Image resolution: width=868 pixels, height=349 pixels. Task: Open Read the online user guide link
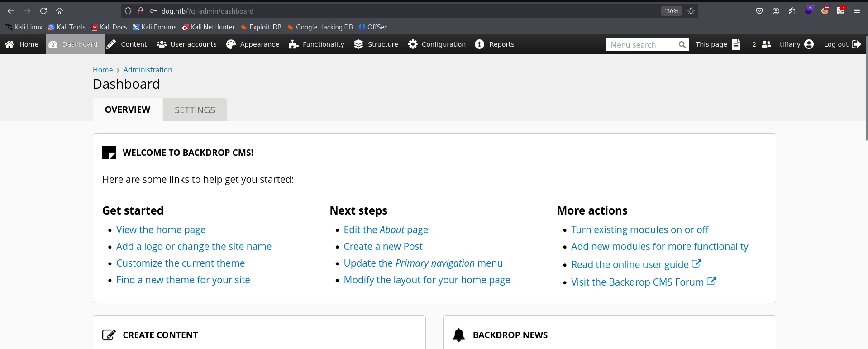tap(636, 264)
